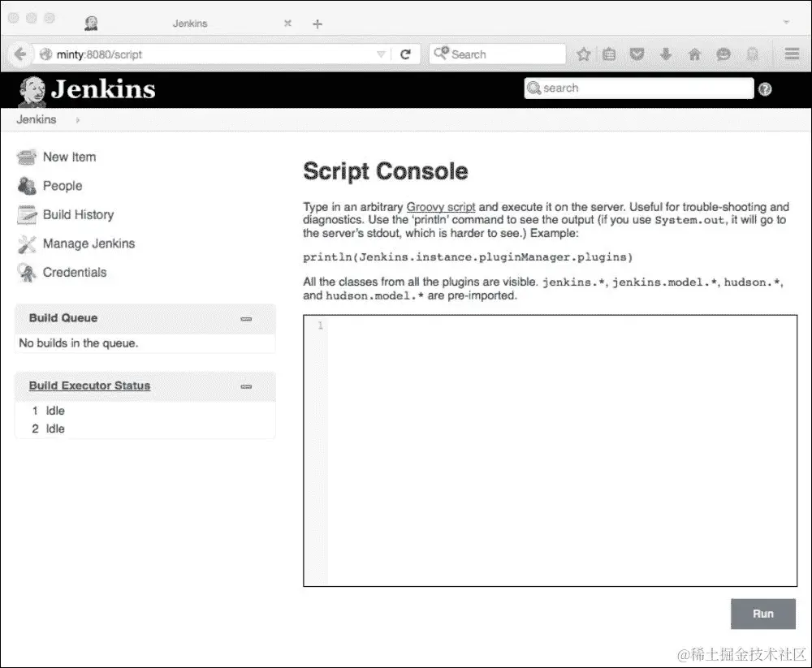Viewport: 812px width, 668px height.
Task: Click the address bar URL minty:8080/script
Action: tap(99, 54)
